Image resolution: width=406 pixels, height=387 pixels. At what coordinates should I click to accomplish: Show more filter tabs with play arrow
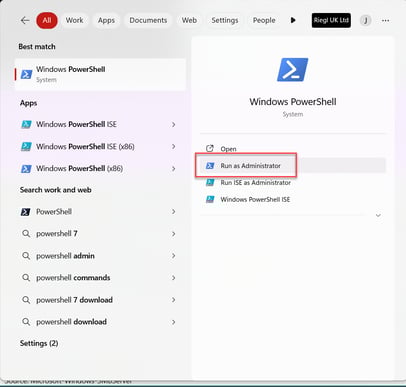293,20
